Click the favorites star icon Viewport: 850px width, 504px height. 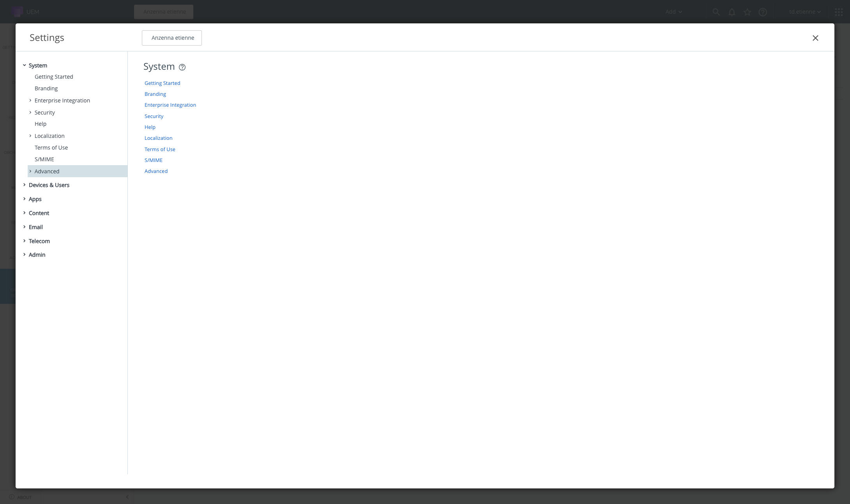[747, 12]
